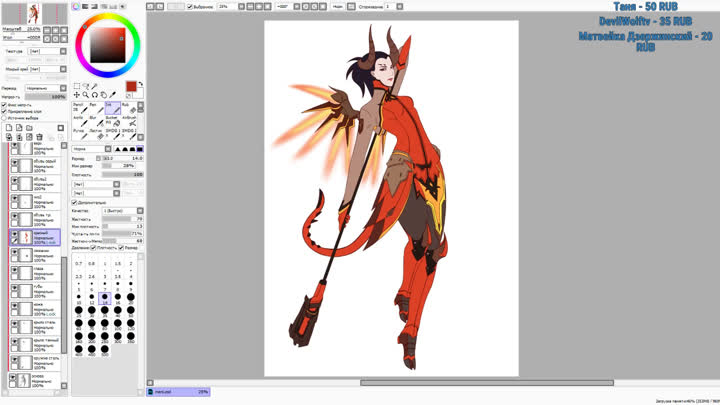Select the sharpest triangular brush tip shape
720x405 pixels.
coord(118,149)
